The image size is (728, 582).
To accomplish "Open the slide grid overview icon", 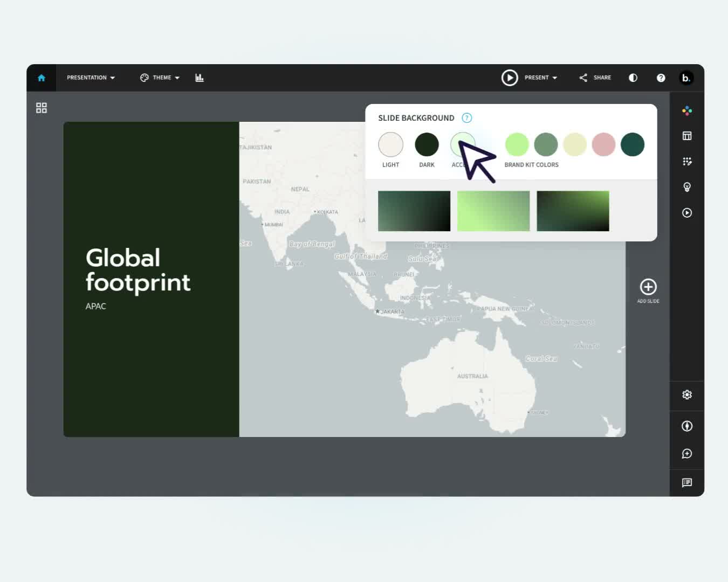I will (x=42, y=108).
